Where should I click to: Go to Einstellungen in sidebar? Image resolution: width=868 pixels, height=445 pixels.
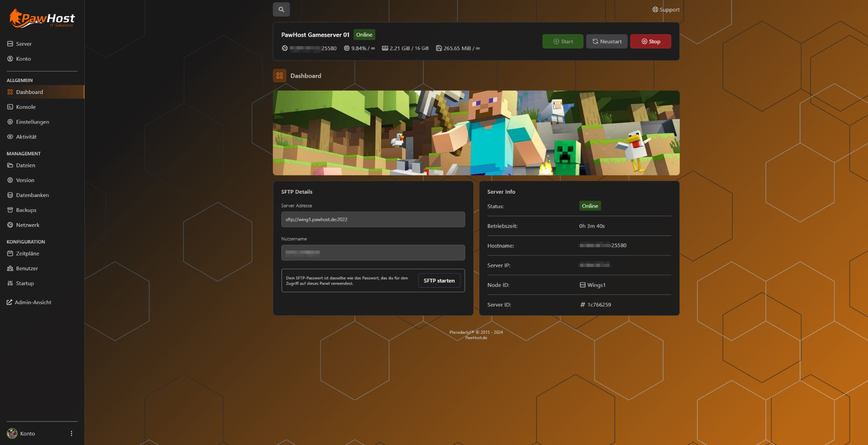[32, 122]
